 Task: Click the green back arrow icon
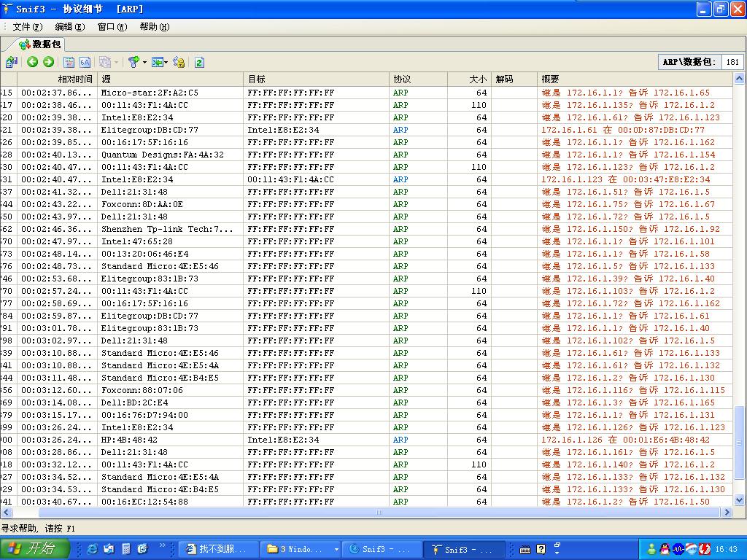33,62
